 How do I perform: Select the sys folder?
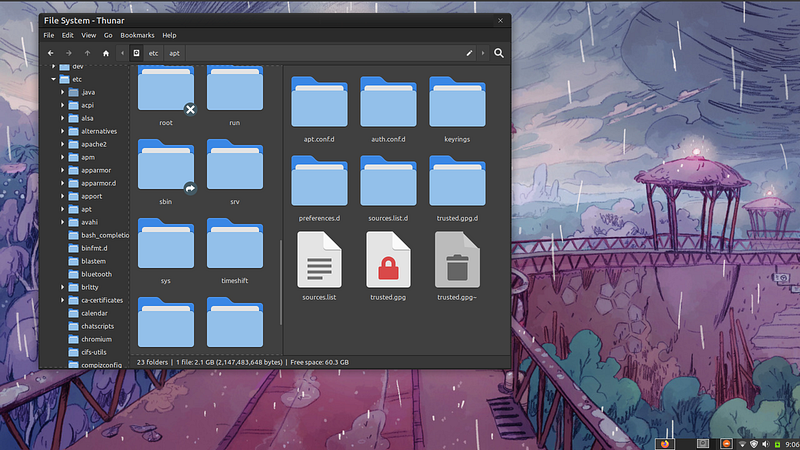(x=166, y=243)
